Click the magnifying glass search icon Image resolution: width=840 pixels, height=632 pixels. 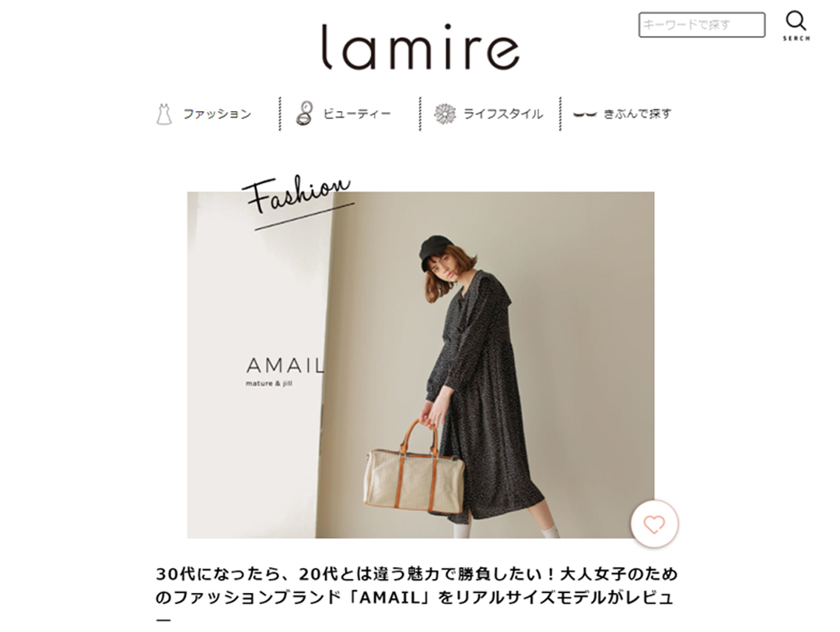click(796, 22)
